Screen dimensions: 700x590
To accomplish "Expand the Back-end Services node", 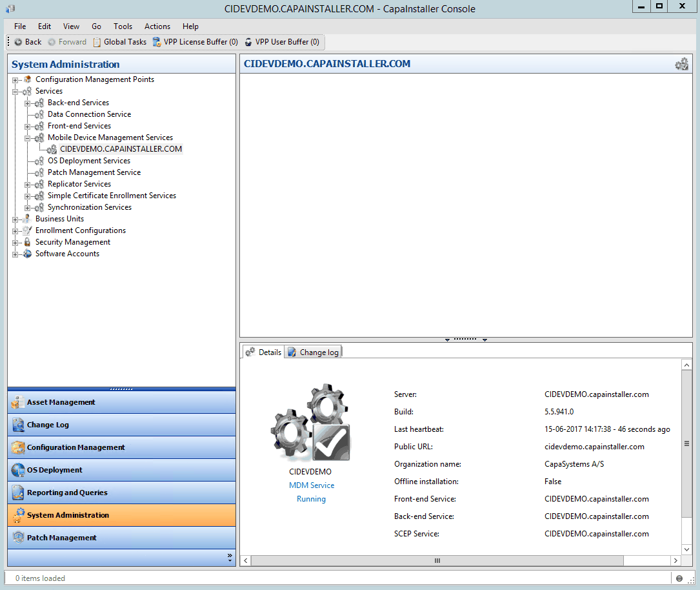I will tap(28, 104).
